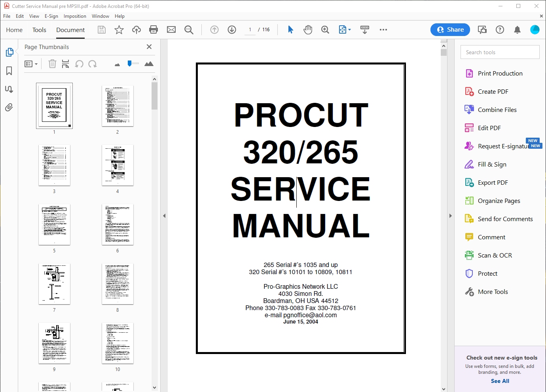This screenshot has height=392, width=546.
Task: Click the thumbnails panel scrollbar
Action: point(154,96)
